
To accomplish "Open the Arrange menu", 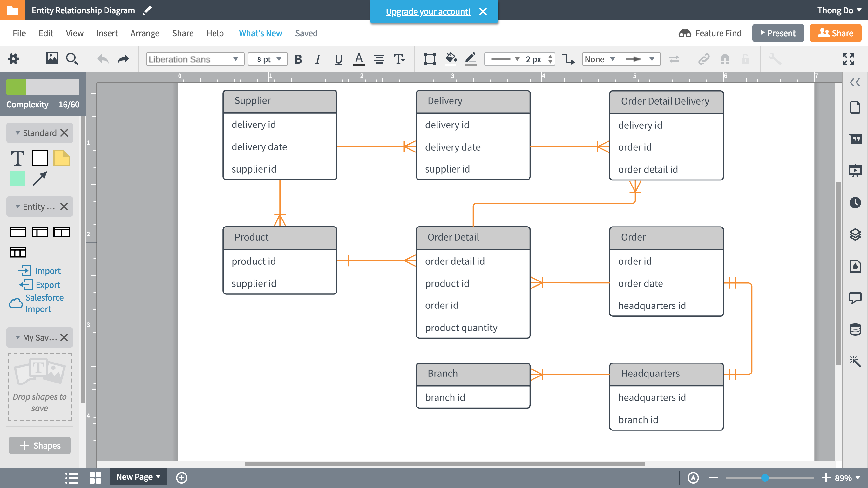I will [x=145, y=33].
